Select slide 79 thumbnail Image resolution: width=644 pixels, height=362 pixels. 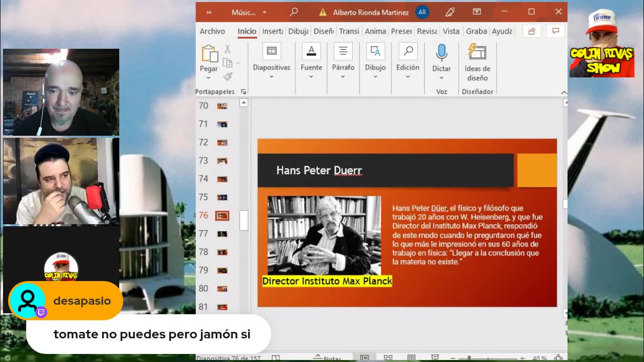[222, 270]
